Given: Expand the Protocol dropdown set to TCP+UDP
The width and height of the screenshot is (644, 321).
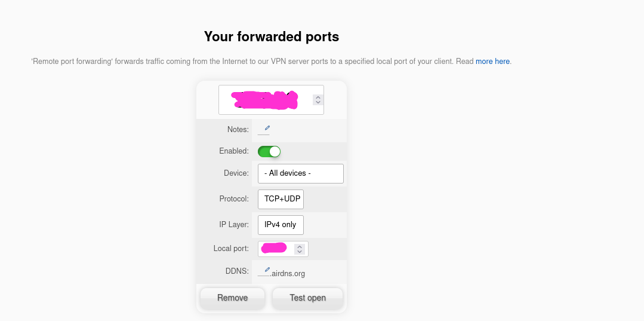Looking at the screenshot, I should click(x=281, y=199).
